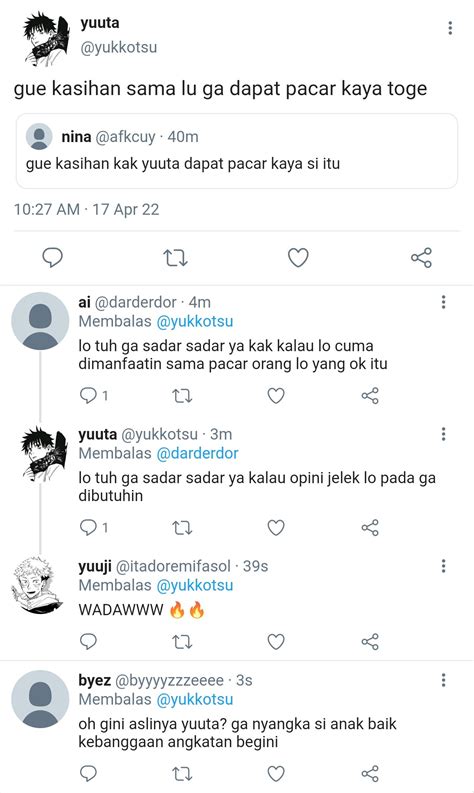Retweet yuuta's main tweet
The image size is (474, 793).
pyautogui.click(x=176, y=258)
